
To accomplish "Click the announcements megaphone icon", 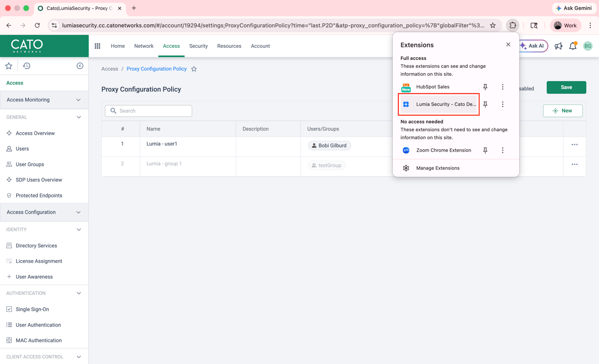I will coord(559,46).
